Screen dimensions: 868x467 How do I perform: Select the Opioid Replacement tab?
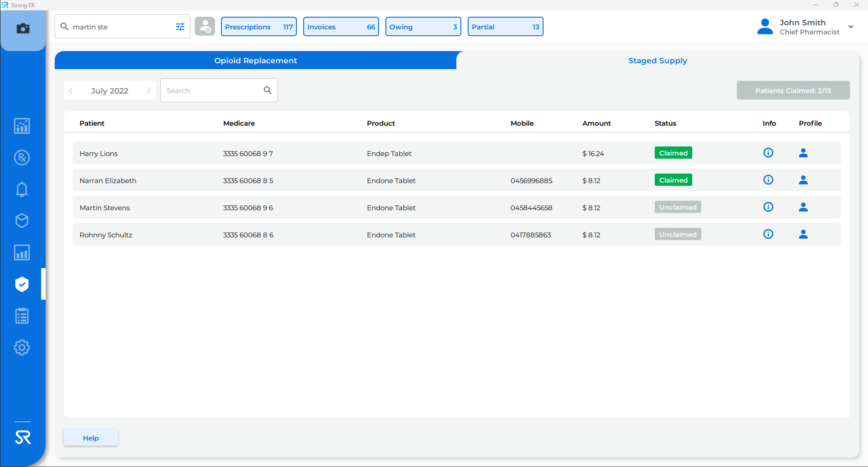click(255, 60)
